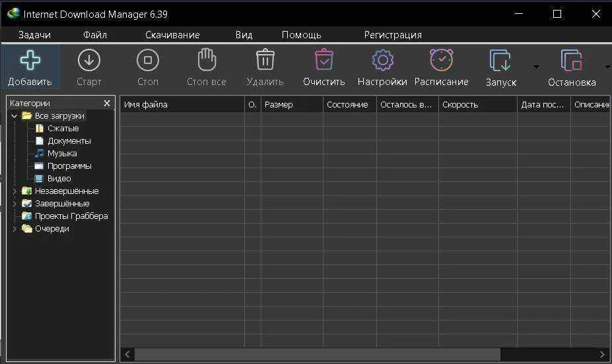Minimize the Internet Download Manager window
The width and height of the screenshot is (612, 364).
click(519, 14)
